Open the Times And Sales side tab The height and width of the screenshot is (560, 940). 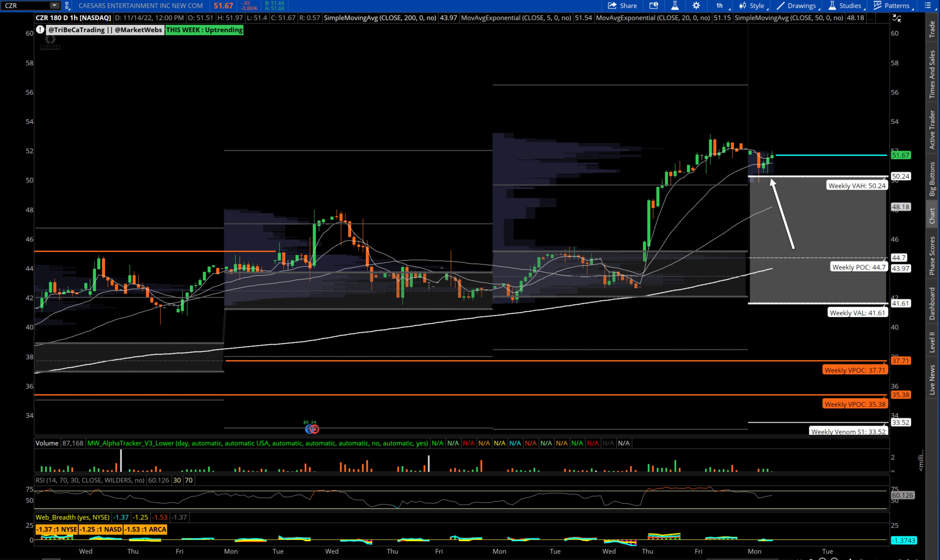932,74
